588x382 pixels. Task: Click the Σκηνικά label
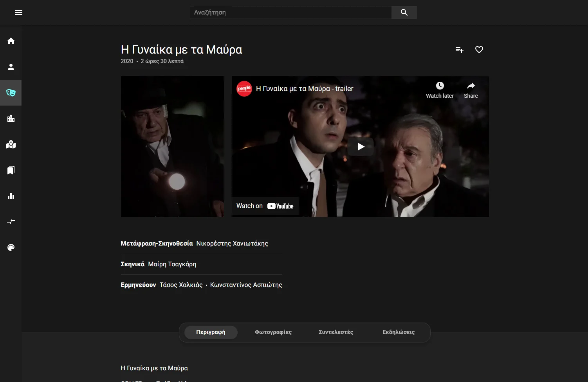click(x=133, y=264)
